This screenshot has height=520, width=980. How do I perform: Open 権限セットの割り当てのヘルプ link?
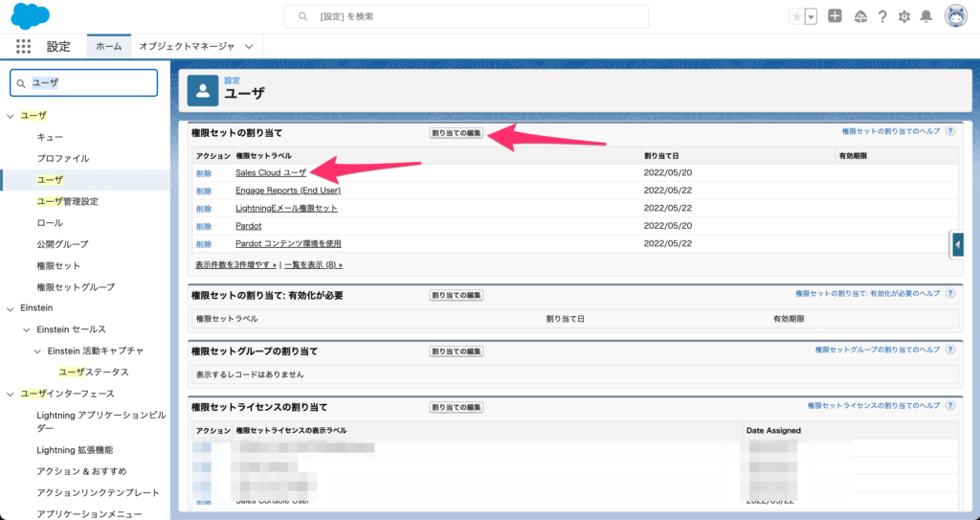click(x=891, y=131)
